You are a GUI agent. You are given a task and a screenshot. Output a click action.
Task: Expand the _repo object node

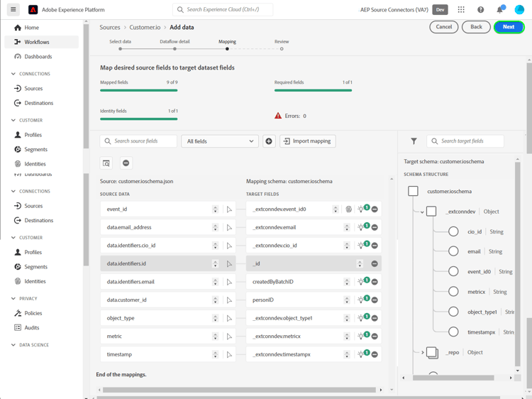point(423,352)
